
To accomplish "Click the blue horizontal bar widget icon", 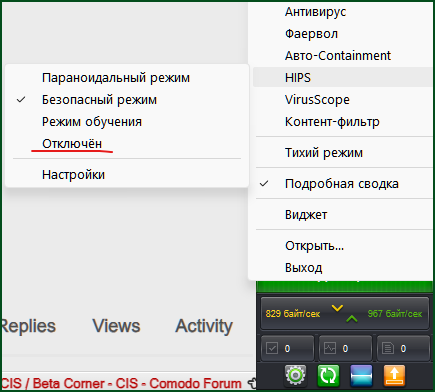I will coord(361,376).
